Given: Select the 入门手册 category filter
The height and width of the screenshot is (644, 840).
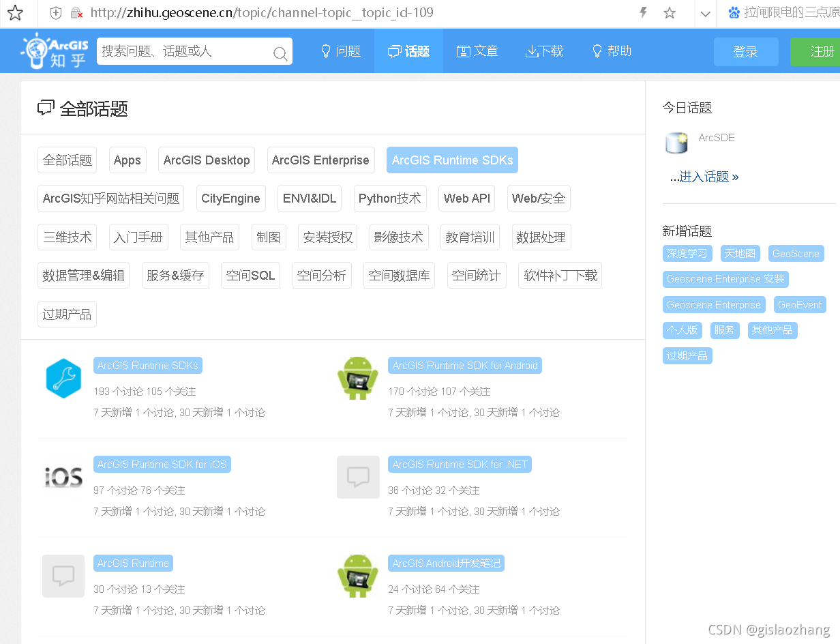Looking at the screenshot, I should tap(138, 237).
